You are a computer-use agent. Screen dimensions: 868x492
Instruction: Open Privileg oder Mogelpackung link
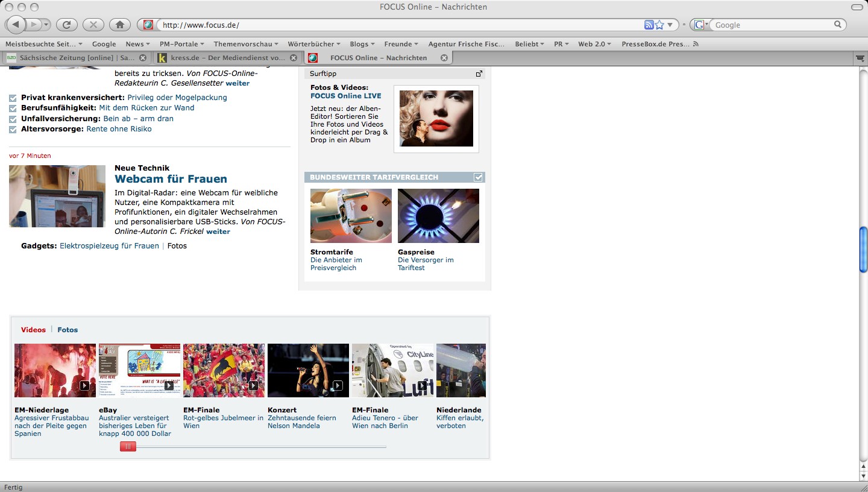point(177,98)
